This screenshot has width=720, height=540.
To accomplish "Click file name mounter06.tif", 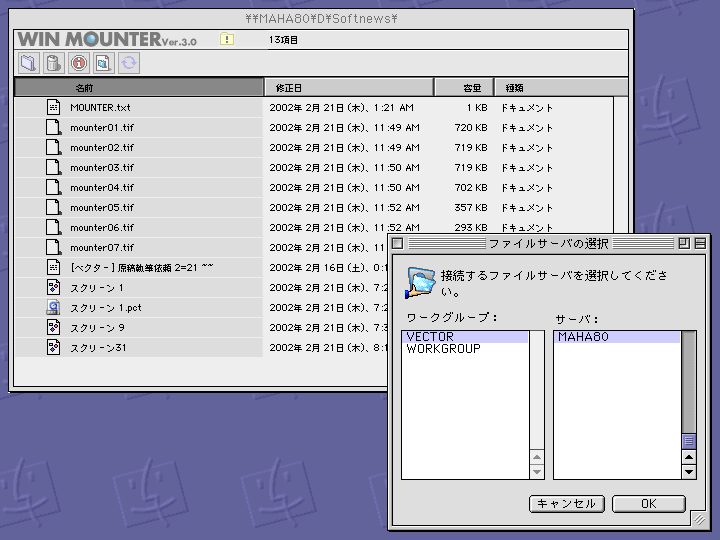I will [102, 228].
